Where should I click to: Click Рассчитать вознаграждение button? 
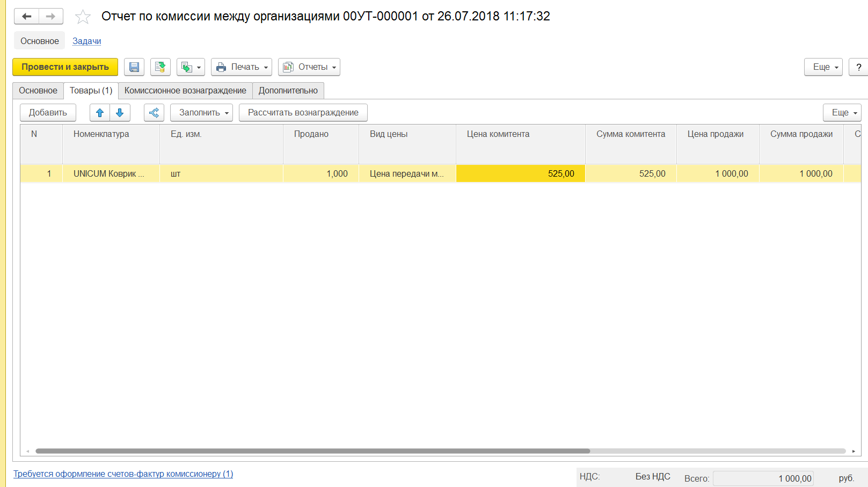[303, 113]
